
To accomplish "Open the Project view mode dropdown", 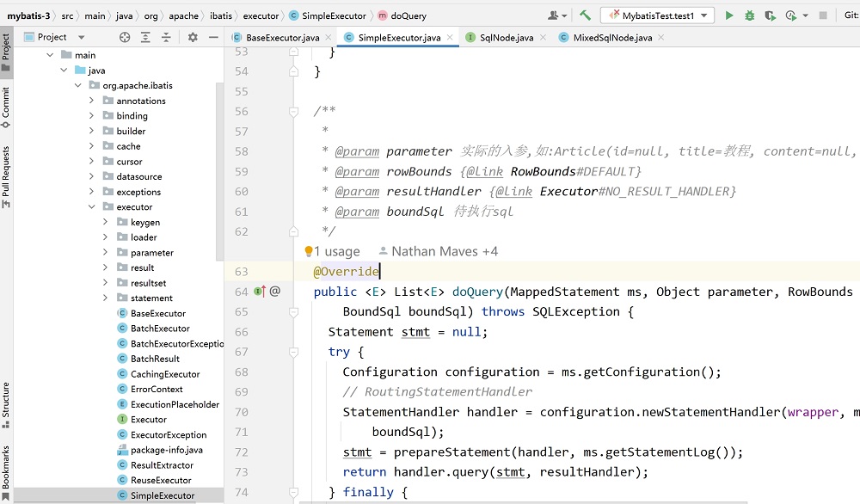I will (81, 37).
